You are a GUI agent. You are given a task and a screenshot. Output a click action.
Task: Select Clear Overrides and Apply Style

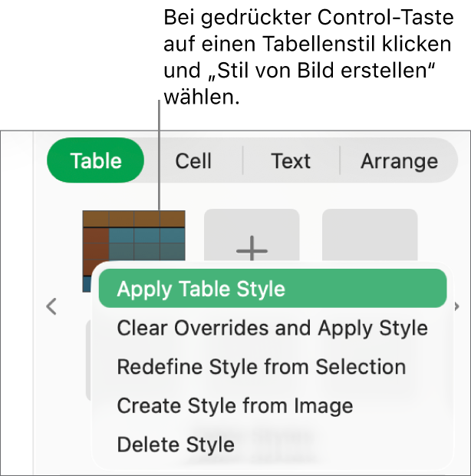(x=272, y=328)
